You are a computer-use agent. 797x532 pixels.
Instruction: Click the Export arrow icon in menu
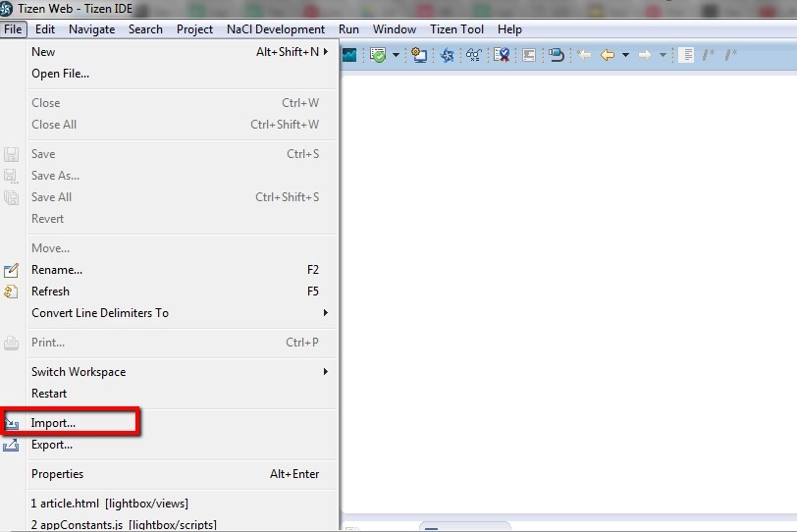click(x=11, y=445)
